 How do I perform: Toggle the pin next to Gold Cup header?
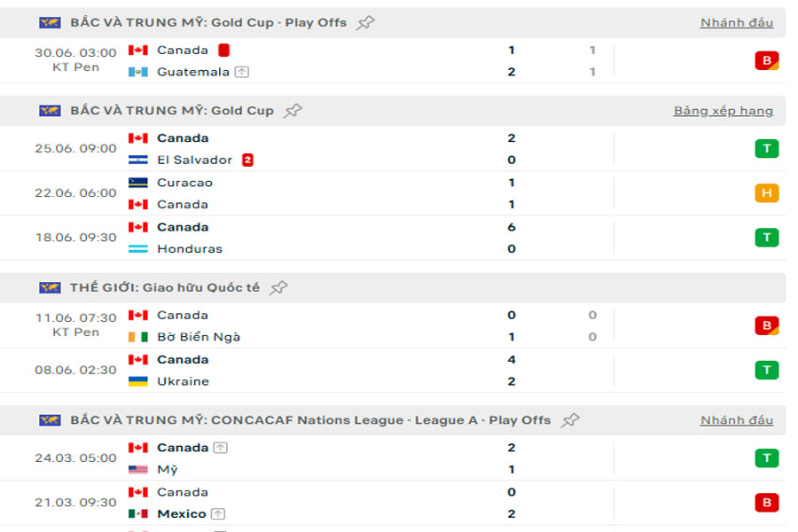coord(292,111)
